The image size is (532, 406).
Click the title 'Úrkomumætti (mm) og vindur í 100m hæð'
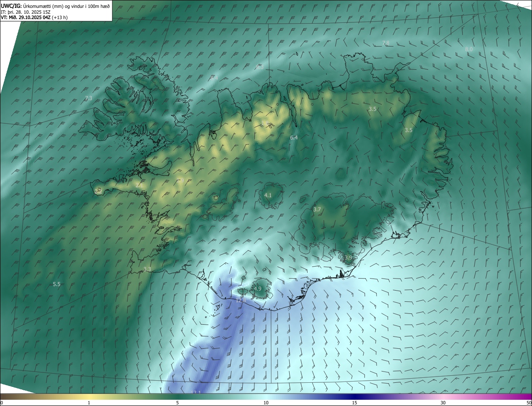[x=66, y=7]
